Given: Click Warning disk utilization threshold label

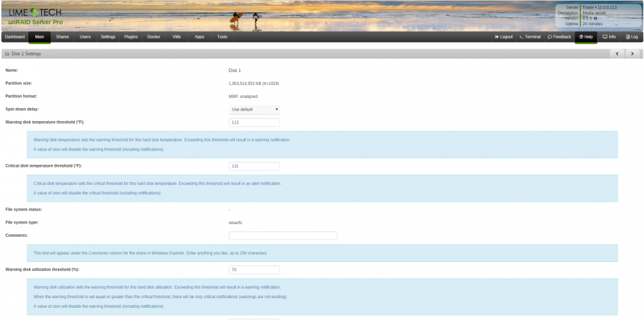Looking at the screenshot, I should tap(43, 270).
